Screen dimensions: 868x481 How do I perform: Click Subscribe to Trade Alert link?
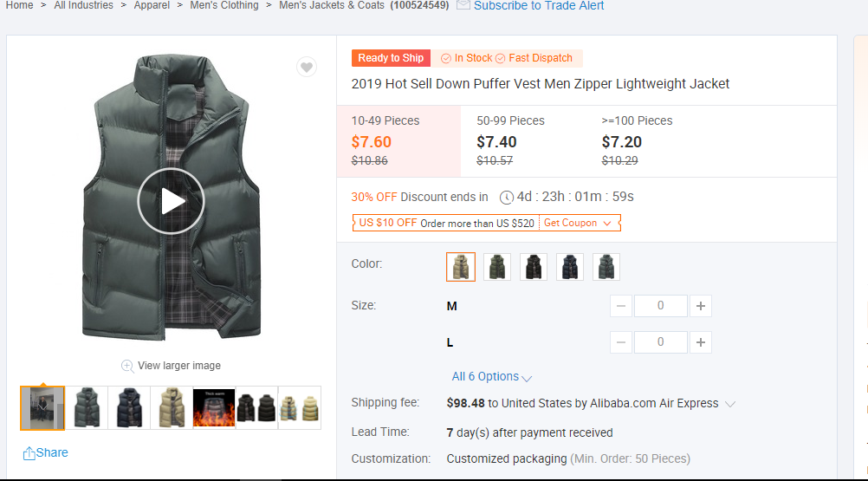[x=539, y=5]
